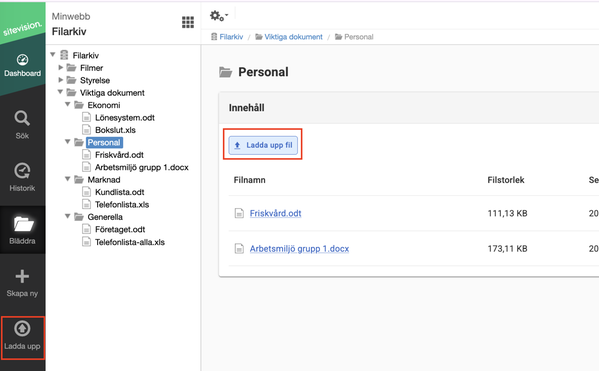Select Telefonlista-alla.xls in the tree
599x371 pixels.
tap(130, 242)
